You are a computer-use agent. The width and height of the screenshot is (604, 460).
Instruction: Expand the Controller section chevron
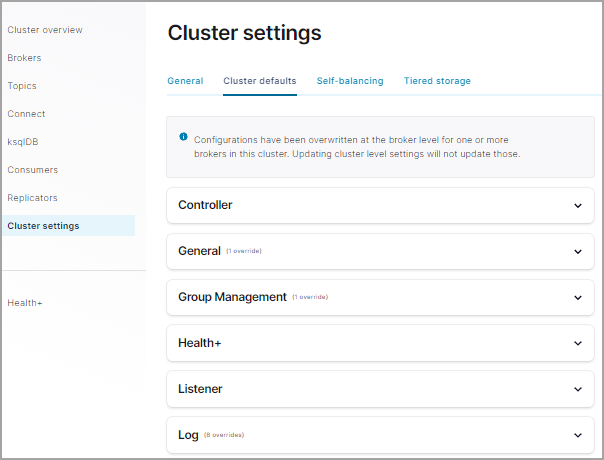tap(577, 205)
